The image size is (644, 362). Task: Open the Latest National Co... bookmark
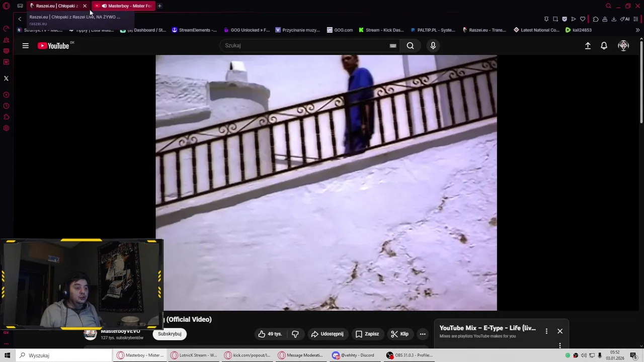[536, 30]
